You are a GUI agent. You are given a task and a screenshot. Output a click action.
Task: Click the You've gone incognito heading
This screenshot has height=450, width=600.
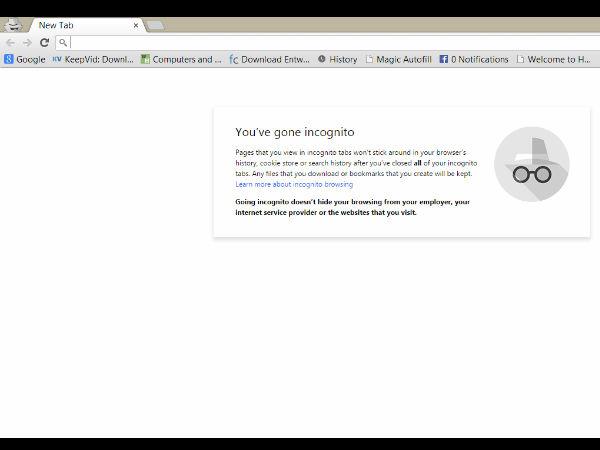(x=294, y=132)
